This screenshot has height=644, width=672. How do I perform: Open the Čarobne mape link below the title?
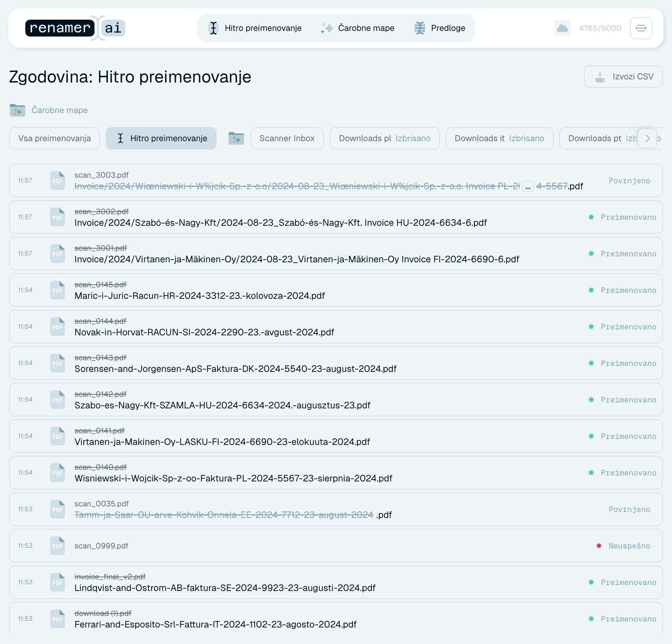point(60,110)
